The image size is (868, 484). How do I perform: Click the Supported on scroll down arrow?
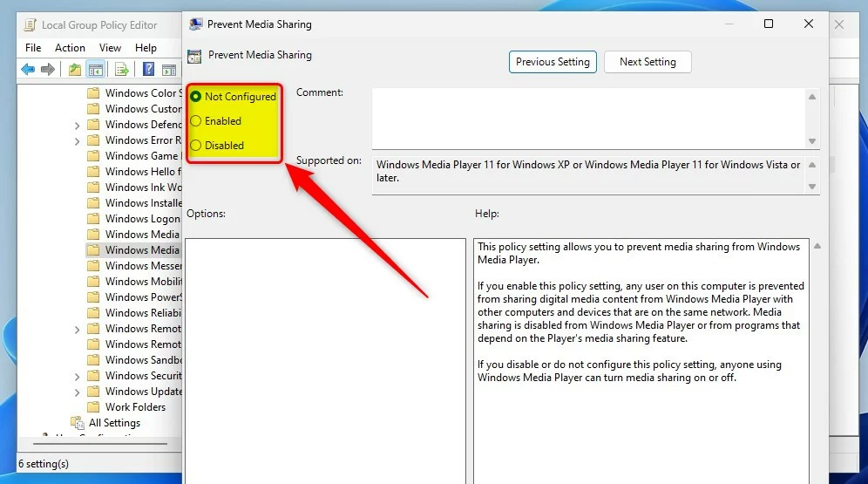[x=812, y=187]
